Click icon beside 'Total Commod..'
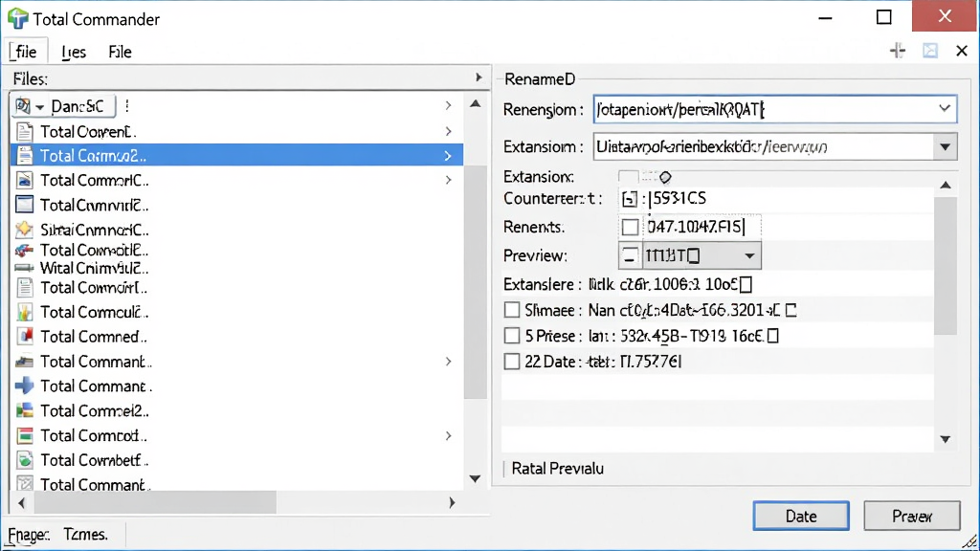 pyautogui.click(x=24, y=435)
